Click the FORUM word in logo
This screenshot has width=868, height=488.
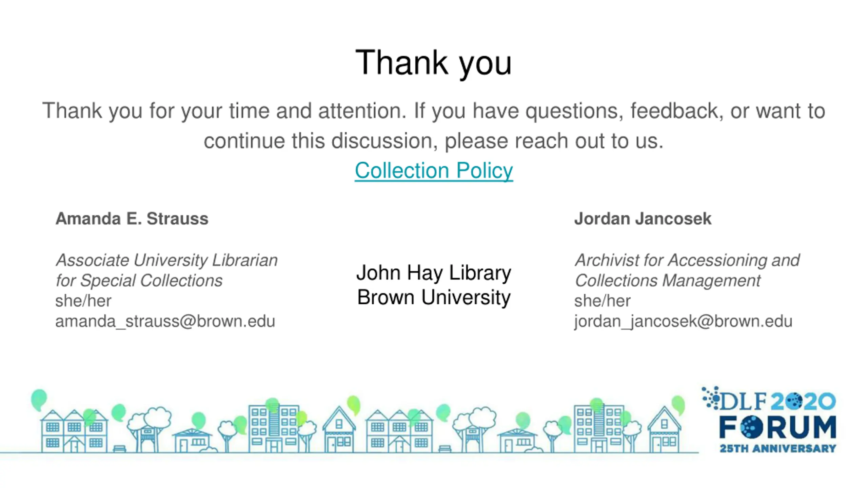778,427
